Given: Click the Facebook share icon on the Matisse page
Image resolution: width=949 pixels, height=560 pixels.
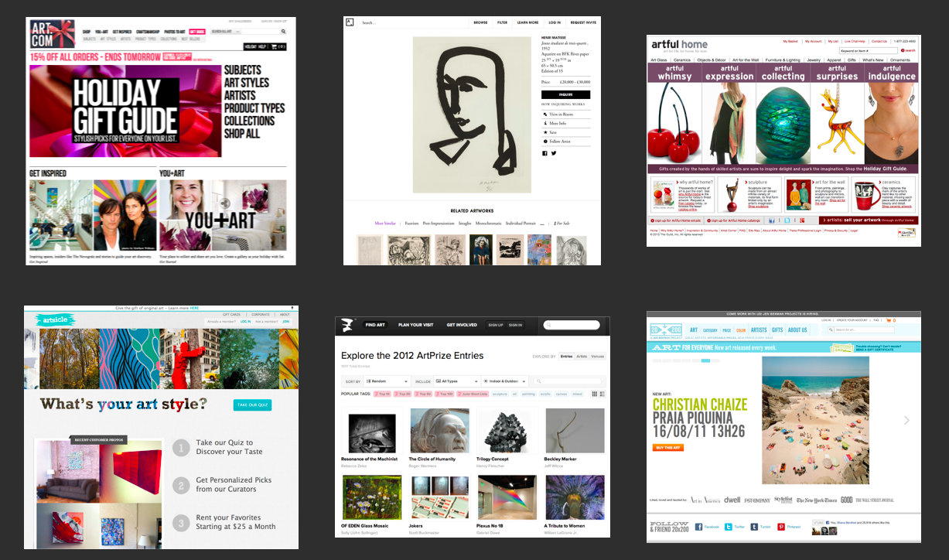Looking at the screenshot, I should pos(544,153).
